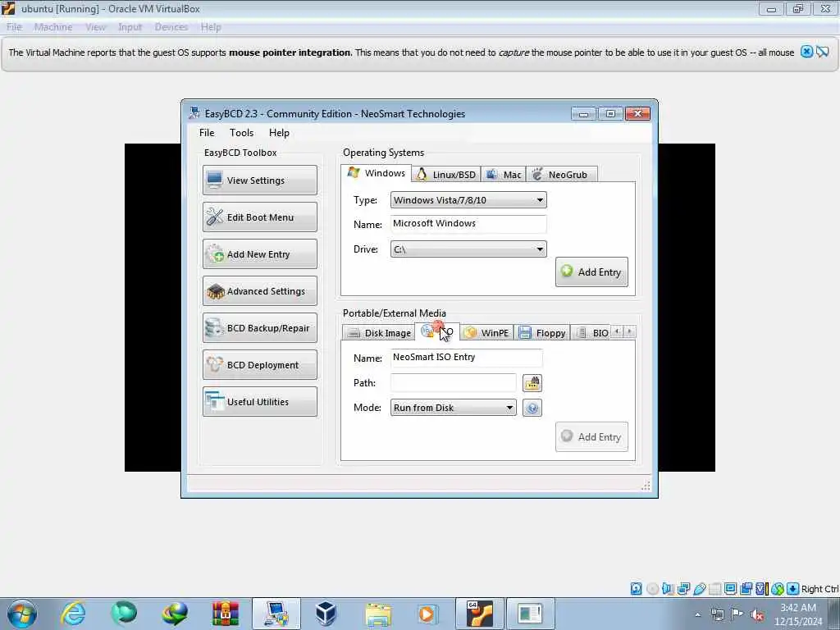Image resolution: width=840 pixels, height=630 pixels.
Task: Open the Windows Start orb
Action: click(x=22, y=614)
